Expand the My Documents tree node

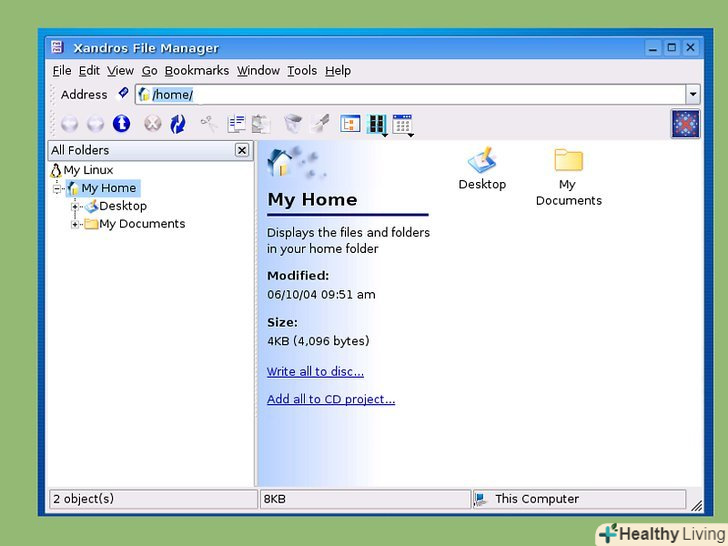click(x=75, y=224)
